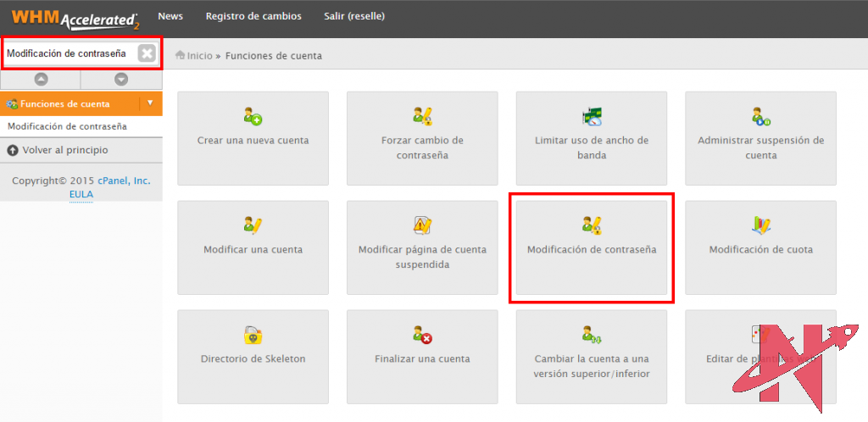Collapse all sidebar sections with up arrow
The height and width of the screenshot is (422, 868).
(41, 79)
